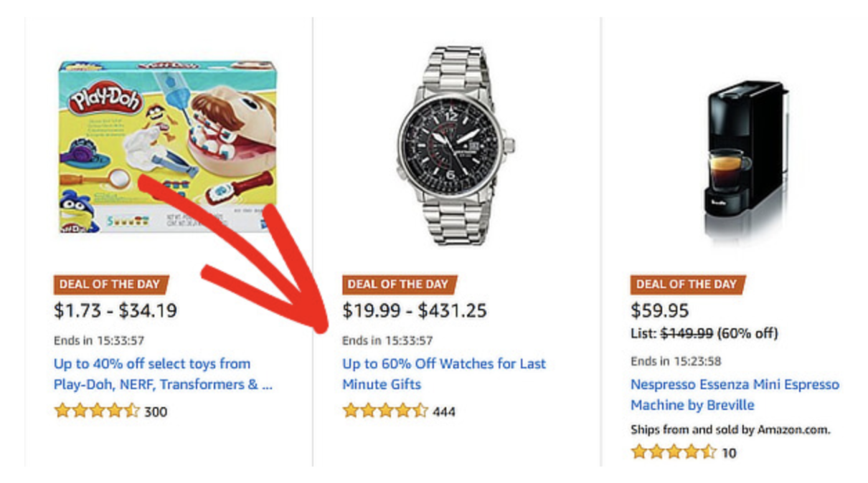
Task: Open the Play-Doh dentist toy set image
Action: click(x=167, y=147)
